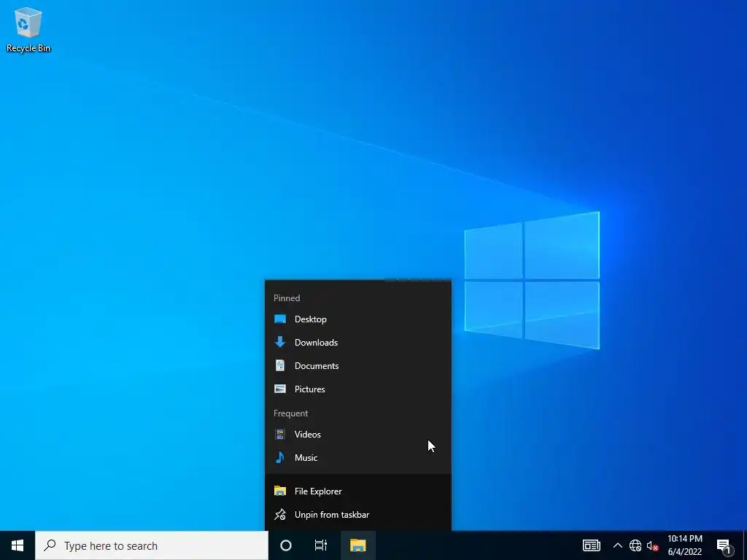
Task: Open Documents from the jump list
Action: 357,366
